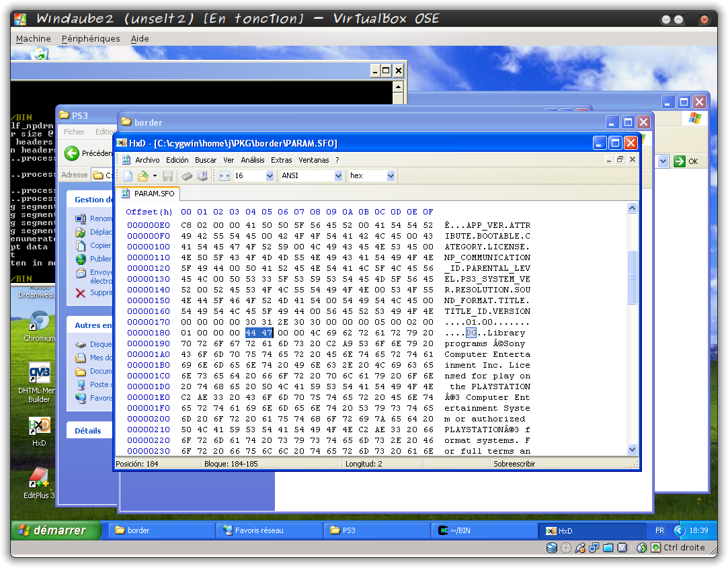Click the bytes-per-row width icon
Image resolution: width=728 pixels, height=570 pixels.
point(225,176)
